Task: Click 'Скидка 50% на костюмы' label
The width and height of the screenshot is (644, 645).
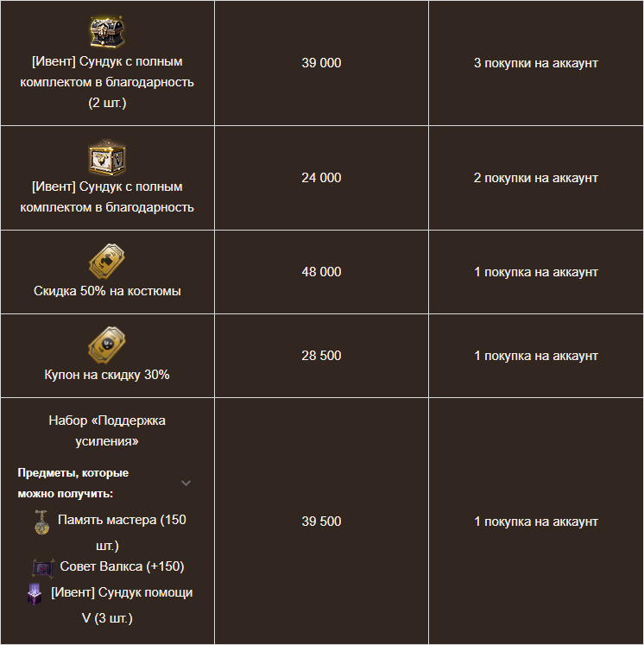Action: (x=107, y=291)
